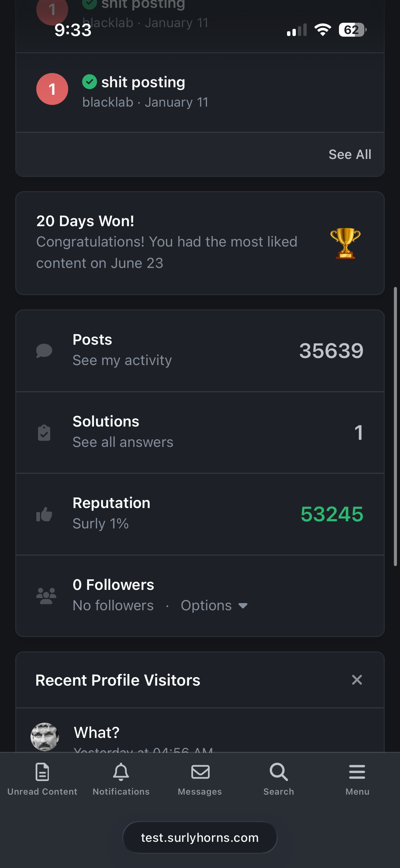Expand the followers Options dropdown
The width and height of the screenshot is (400, 868).
pyautogui.click(x=214, y=605)
